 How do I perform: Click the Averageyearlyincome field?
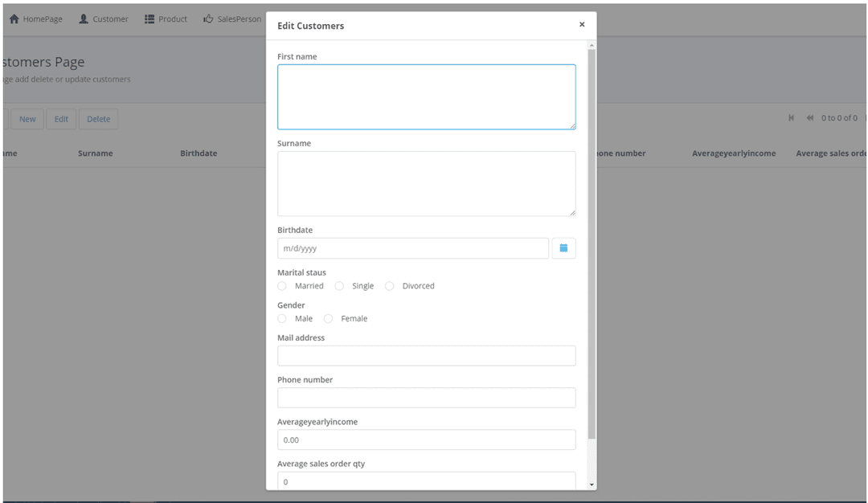(426, 440)
